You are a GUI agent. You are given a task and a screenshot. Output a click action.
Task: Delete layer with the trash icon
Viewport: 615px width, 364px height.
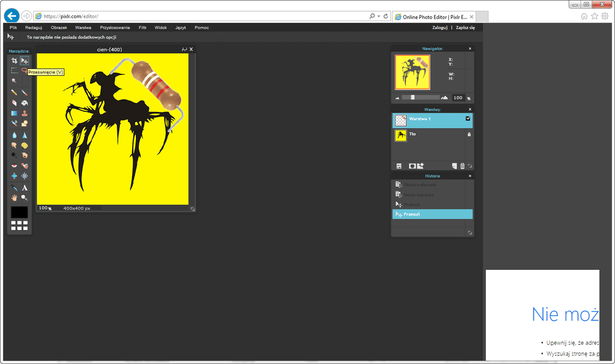pyautogui.click(x=463, y=166)
